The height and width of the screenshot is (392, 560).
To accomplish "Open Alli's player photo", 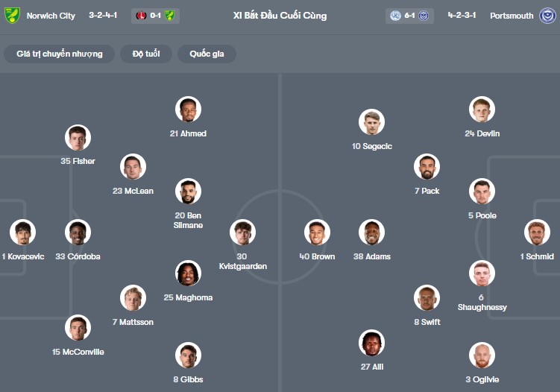I will (371, 343).
